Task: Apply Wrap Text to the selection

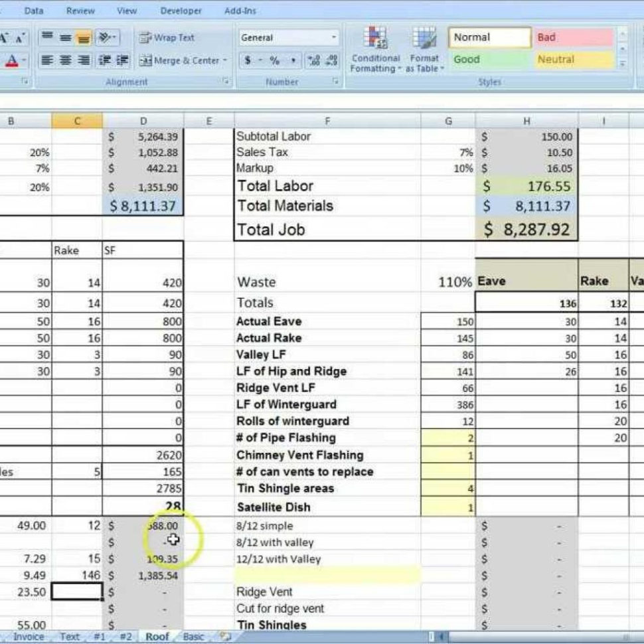Action: coord(166,38)
